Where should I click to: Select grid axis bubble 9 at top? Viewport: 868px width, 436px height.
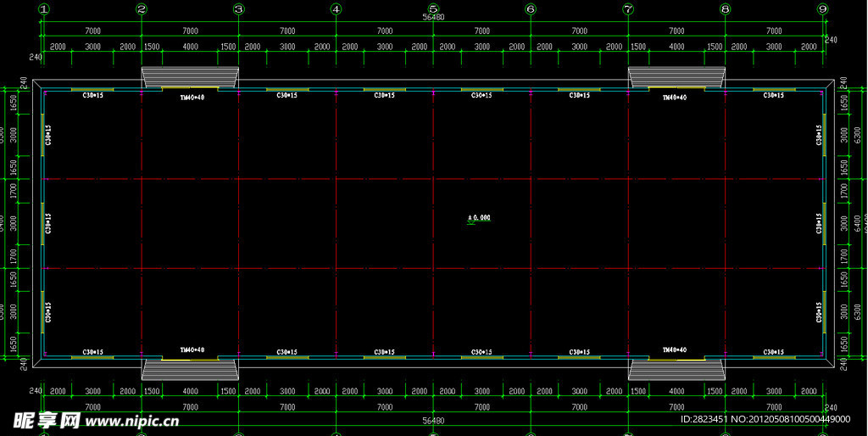click(x=822, y=9)
